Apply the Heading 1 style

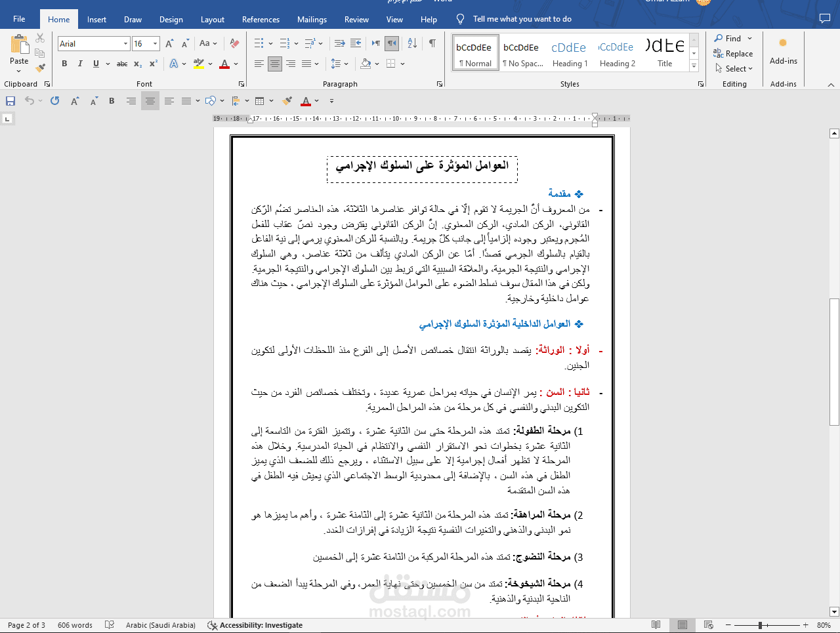pyautogui.click(x=570, y=52)
